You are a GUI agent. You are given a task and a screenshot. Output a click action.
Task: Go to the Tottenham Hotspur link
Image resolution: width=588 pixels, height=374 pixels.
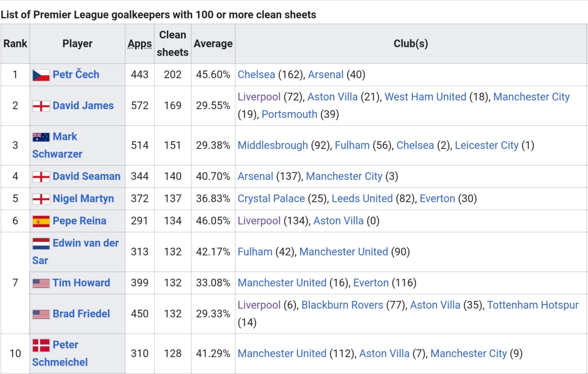[x=533, y=305]
